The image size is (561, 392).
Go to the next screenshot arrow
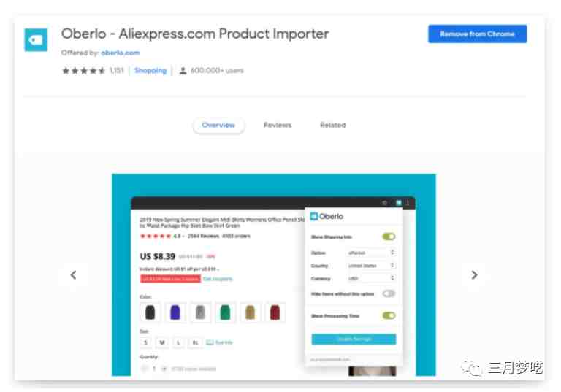click(x=474, y=275)
